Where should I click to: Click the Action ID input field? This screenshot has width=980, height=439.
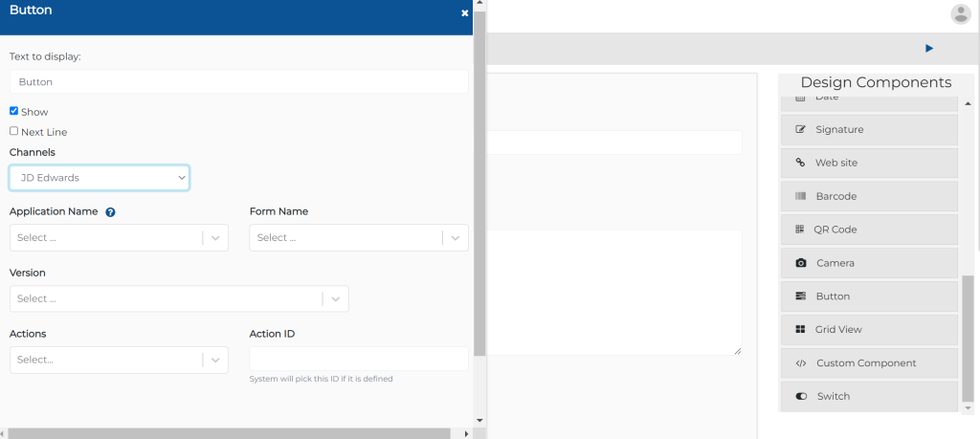(359, 359)
